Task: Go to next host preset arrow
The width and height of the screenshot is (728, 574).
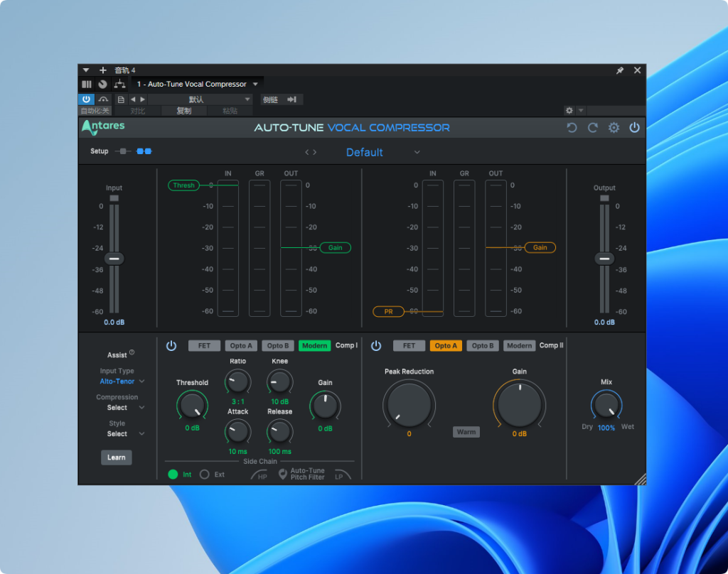Action: pyautogui.click(x=142, y=99)
